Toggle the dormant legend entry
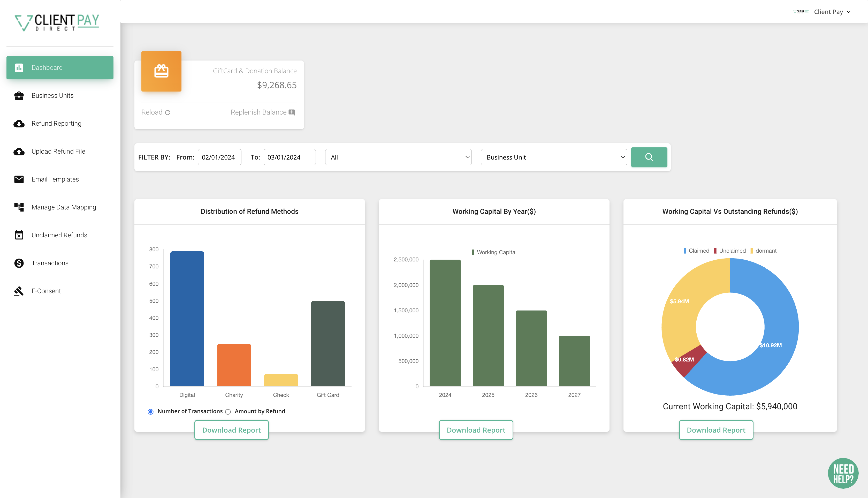This screenshot has width=868, height=498. point(763,251)
